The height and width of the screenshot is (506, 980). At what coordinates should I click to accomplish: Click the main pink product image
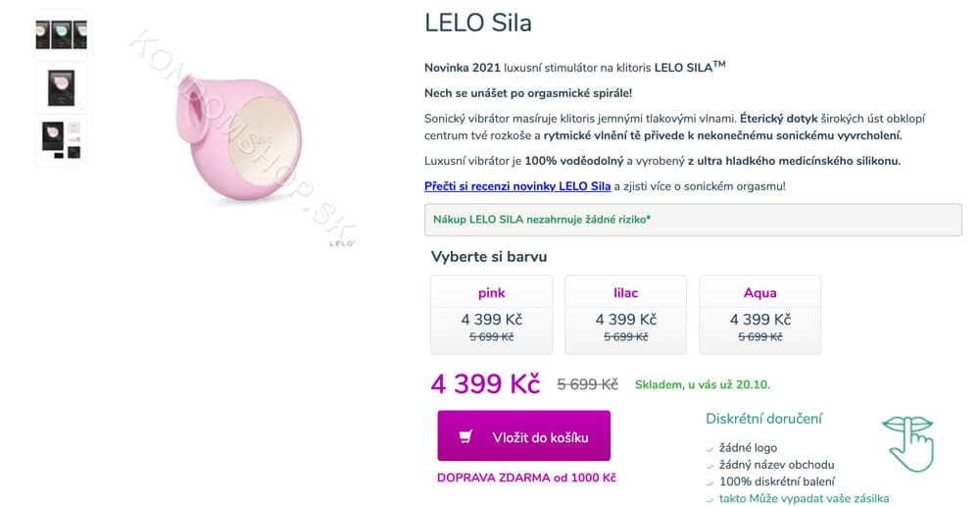(239, 137)
